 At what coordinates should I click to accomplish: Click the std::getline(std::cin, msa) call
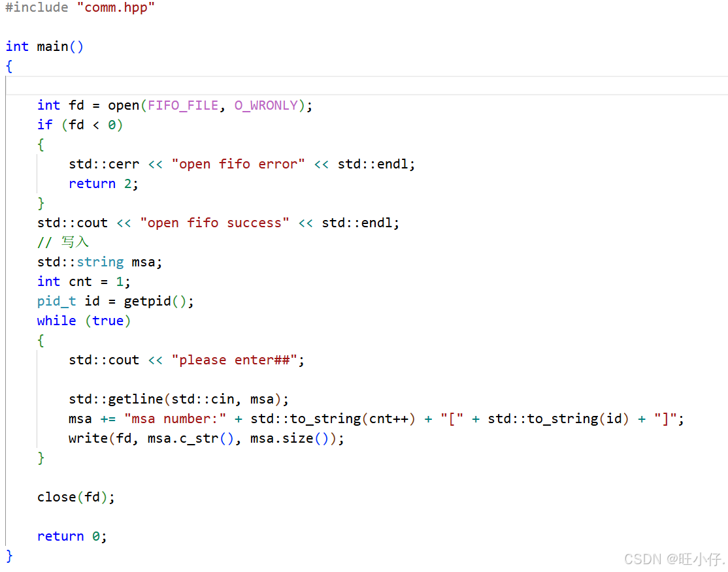point(179,400)
